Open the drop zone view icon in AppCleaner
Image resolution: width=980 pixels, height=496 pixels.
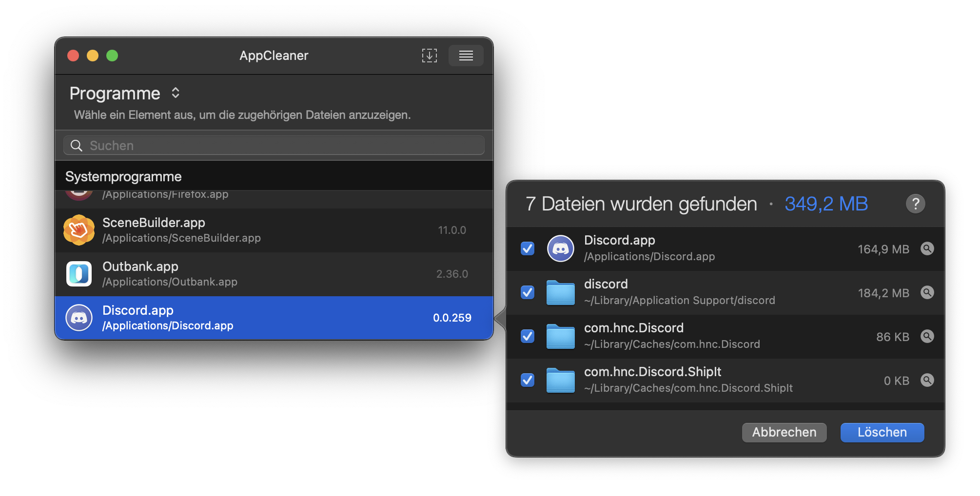pos(429,56)
